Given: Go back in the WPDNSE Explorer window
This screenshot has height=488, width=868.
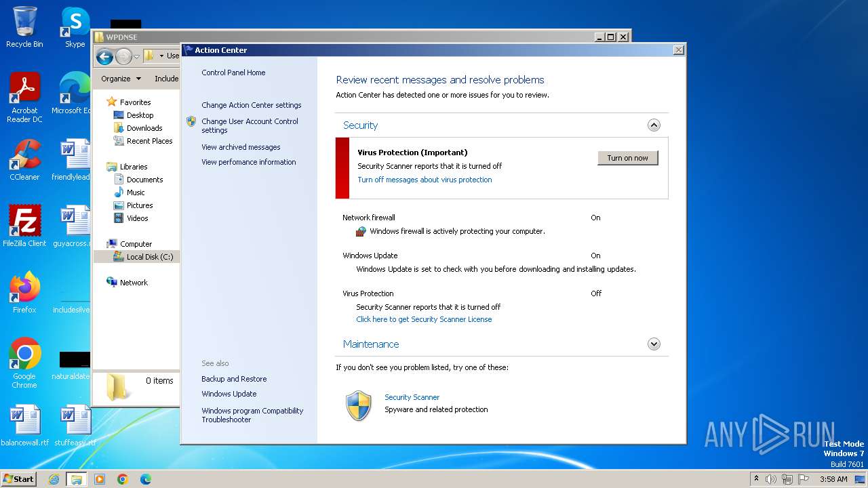Looking at the screenshot, I should point(104,56).
